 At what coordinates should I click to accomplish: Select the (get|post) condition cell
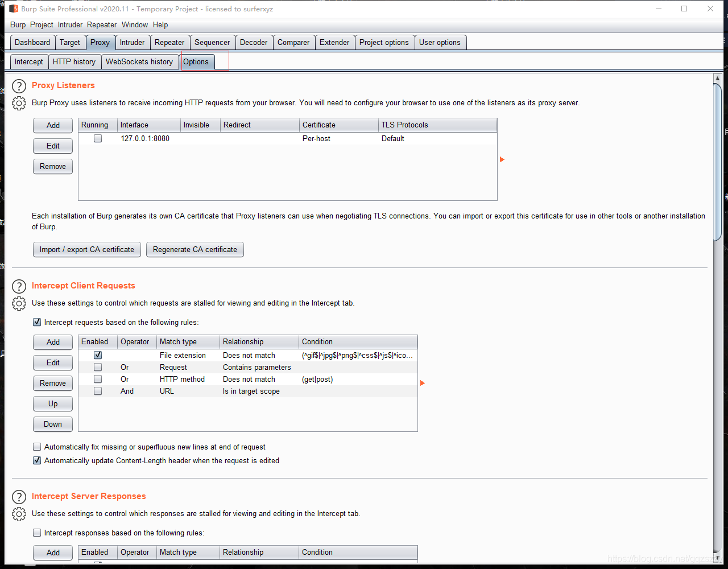point(358,379)
